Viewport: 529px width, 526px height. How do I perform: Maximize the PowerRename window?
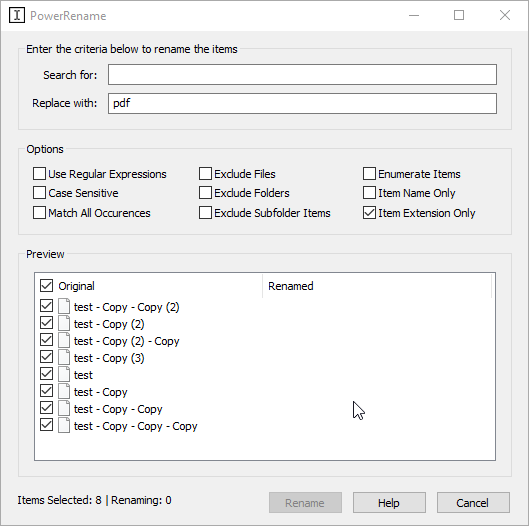[x=459, y=15]
